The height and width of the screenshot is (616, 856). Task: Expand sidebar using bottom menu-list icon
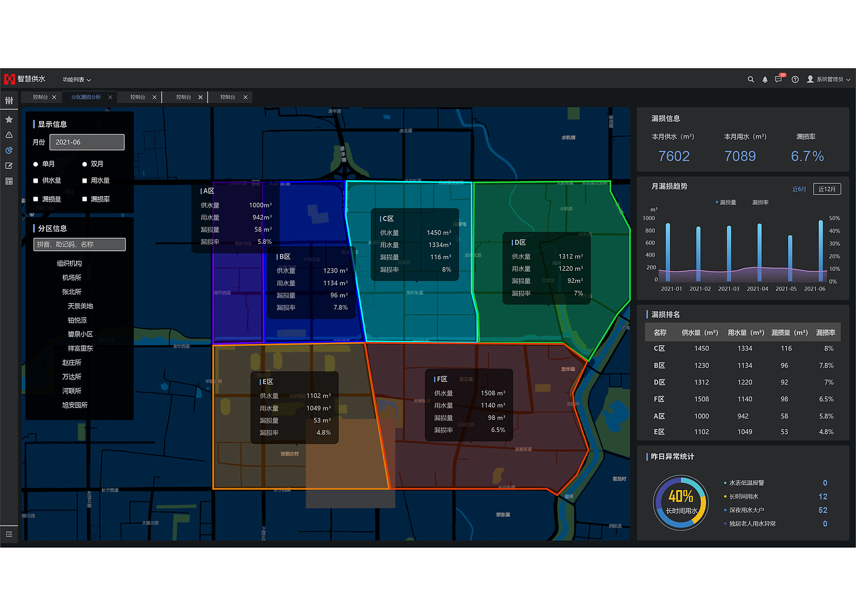tap(9, 534)
